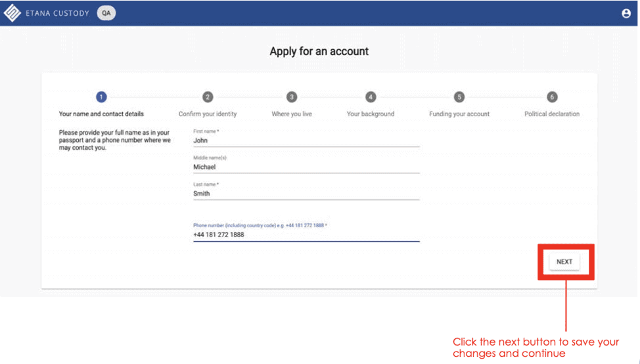Go to 'Where you live' step label

(292, 114)
